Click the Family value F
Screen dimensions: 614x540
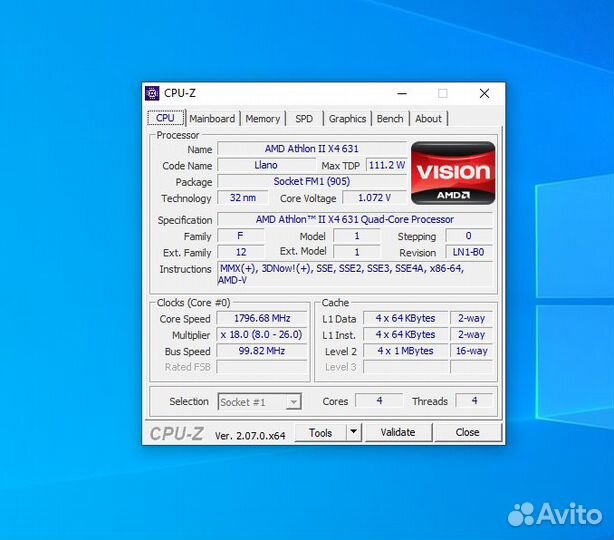pos(241,236)
